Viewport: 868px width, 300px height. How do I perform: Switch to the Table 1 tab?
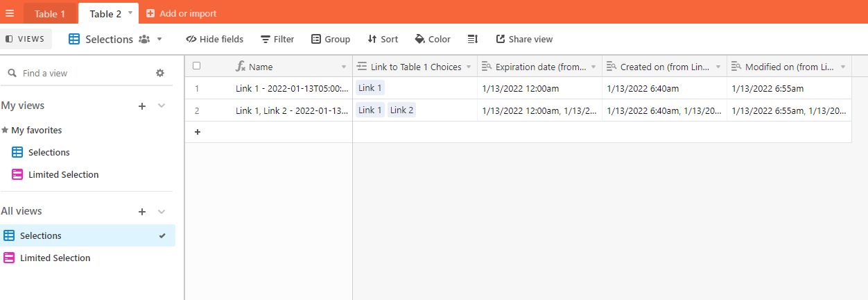pos(50,13)
